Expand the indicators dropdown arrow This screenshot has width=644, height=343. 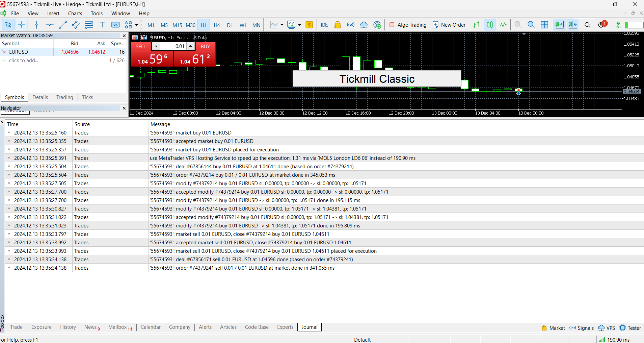point(282,25)
